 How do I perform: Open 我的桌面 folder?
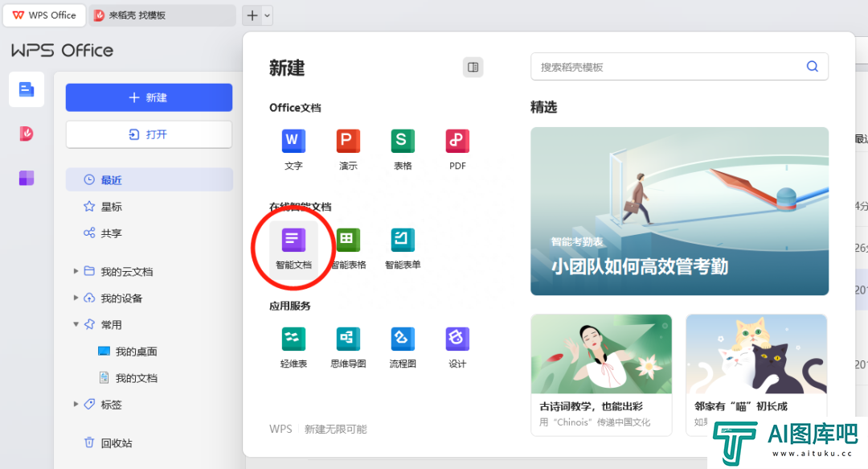coord(128,352)
